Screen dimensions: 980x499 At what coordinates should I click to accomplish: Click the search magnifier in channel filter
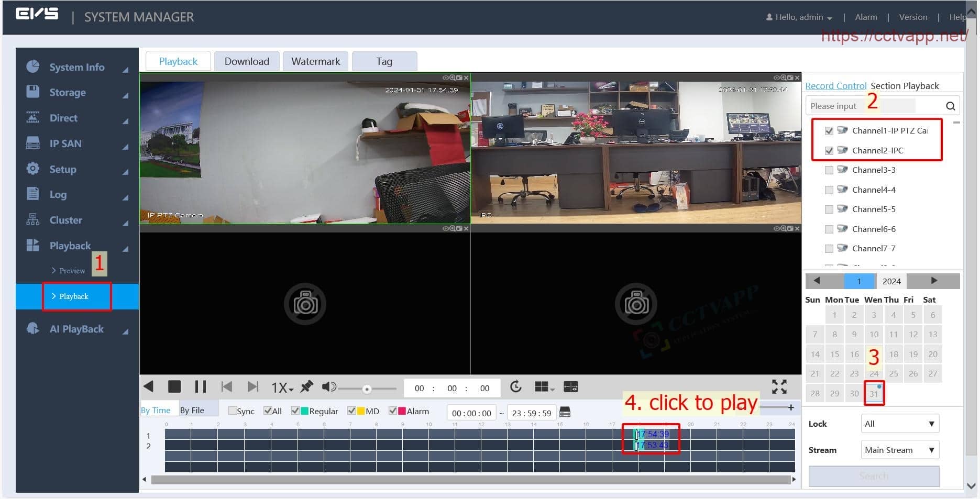950,106
